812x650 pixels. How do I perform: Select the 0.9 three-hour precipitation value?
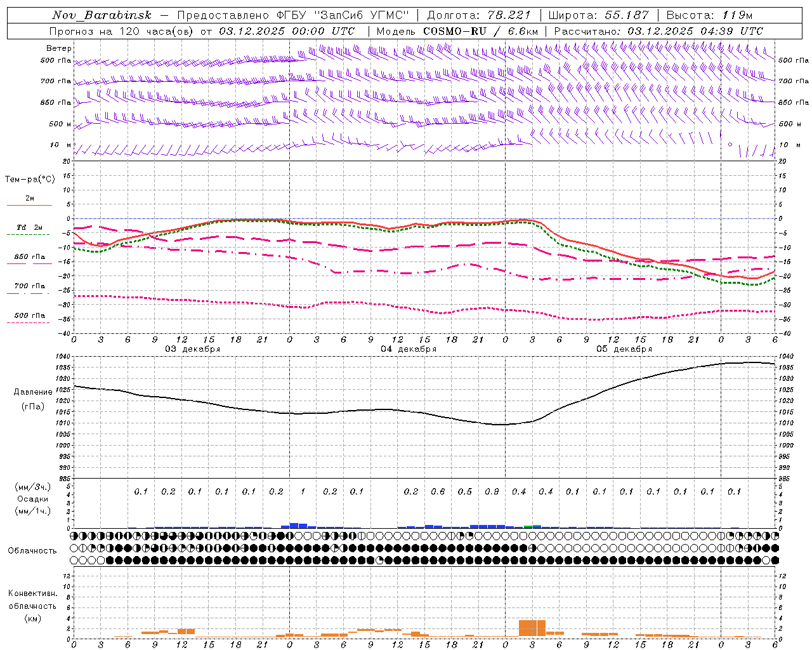click(x=492, y=491)
